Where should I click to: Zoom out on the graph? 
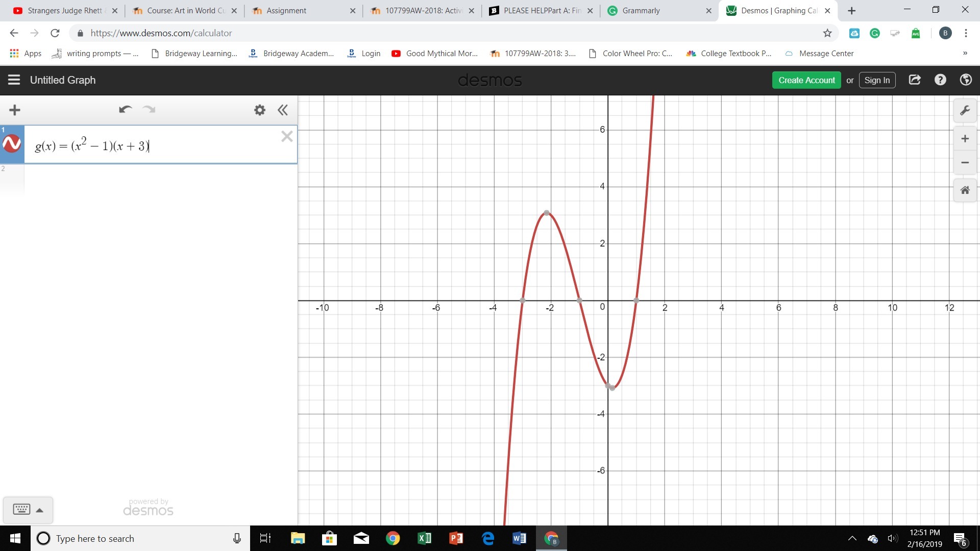pyautogui.click(x=965, y=163)
